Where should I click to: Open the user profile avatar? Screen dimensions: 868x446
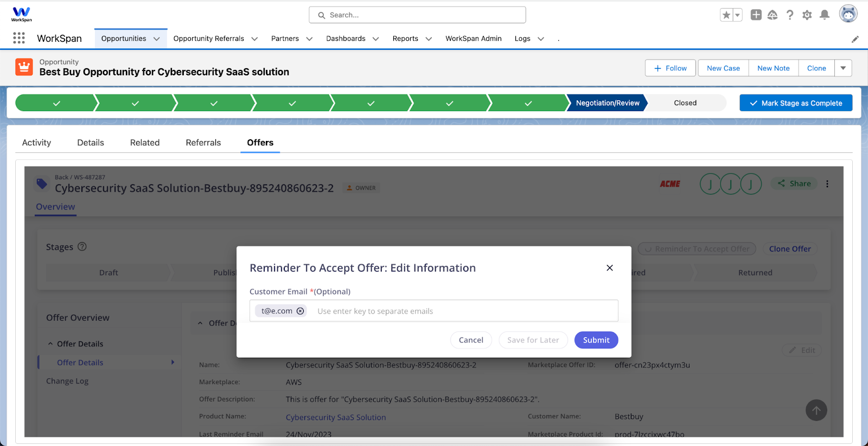[848, 14]
